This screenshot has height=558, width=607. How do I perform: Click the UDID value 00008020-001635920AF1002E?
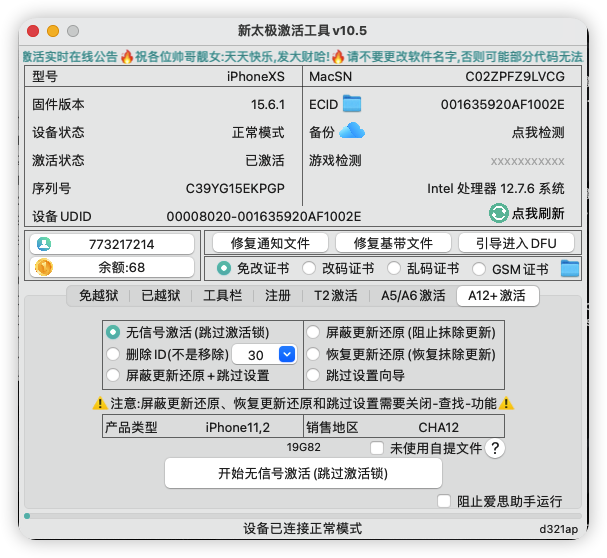(x=264, y=216)
